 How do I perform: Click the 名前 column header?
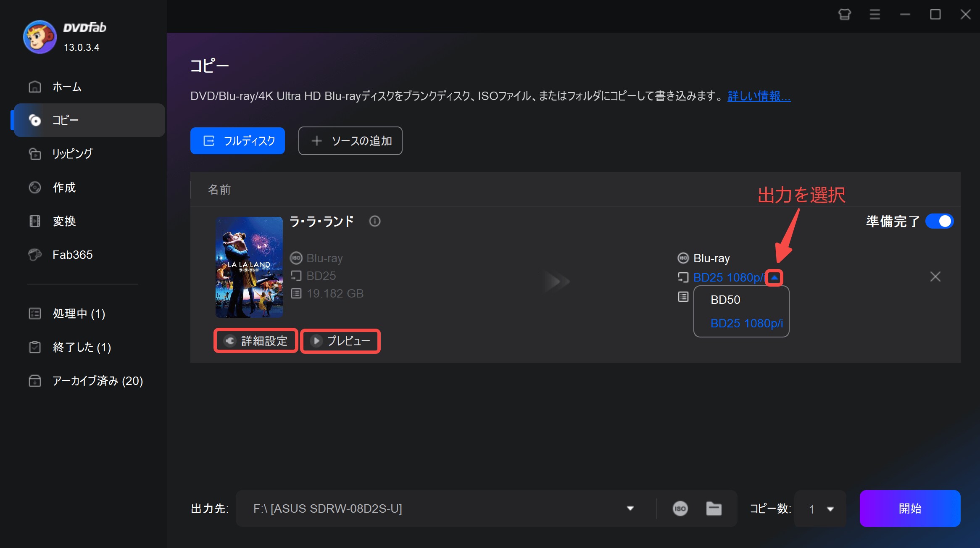click(x=219, y=190)
